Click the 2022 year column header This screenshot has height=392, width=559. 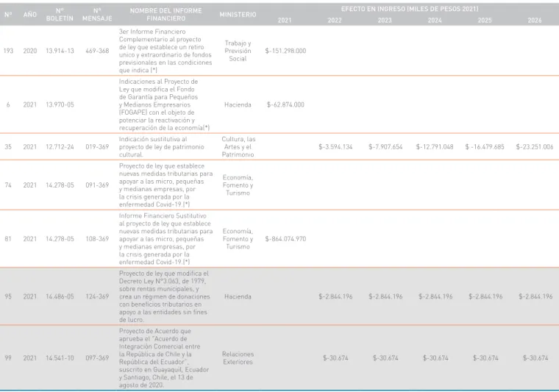coord(335,21)
